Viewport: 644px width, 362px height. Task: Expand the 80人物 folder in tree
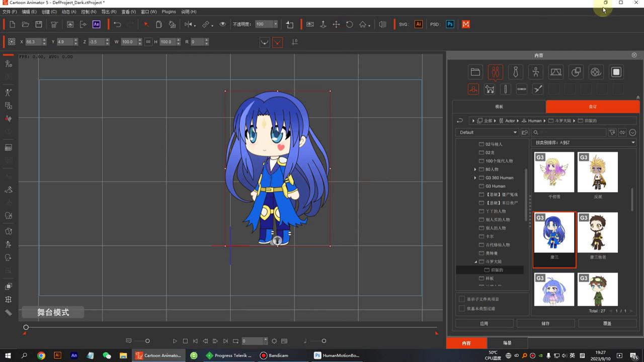[x=475, y=169]
